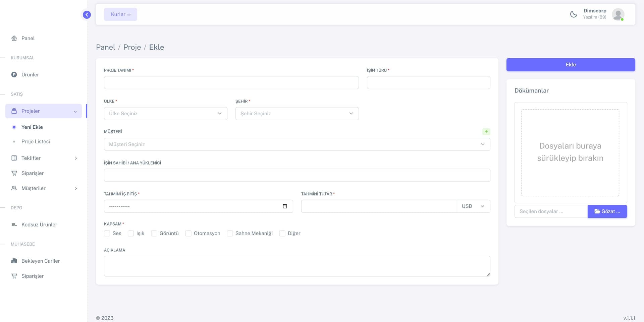644x322 pixels.
Task: Open Teklifler from the sidebar
Action: click(x=14, y=158)
